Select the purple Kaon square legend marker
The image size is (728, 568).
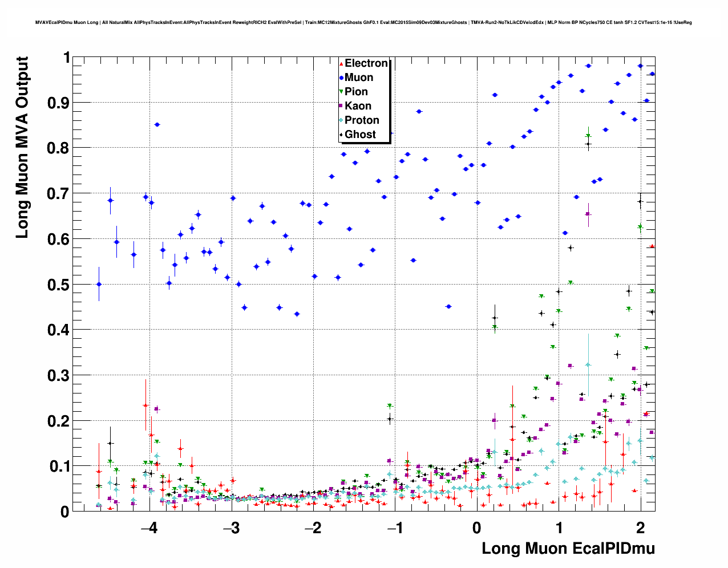341,106
